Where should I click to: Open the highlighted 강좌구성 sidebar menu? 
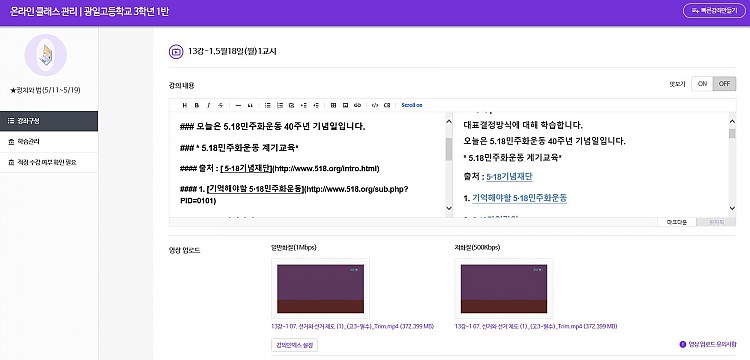point(49,121)
